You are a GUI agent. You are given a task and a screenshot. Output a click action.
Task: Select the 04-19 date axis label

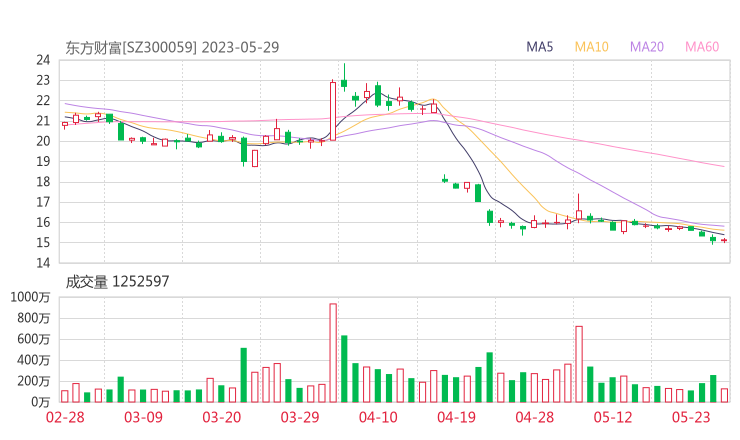(x=457, y=418)
